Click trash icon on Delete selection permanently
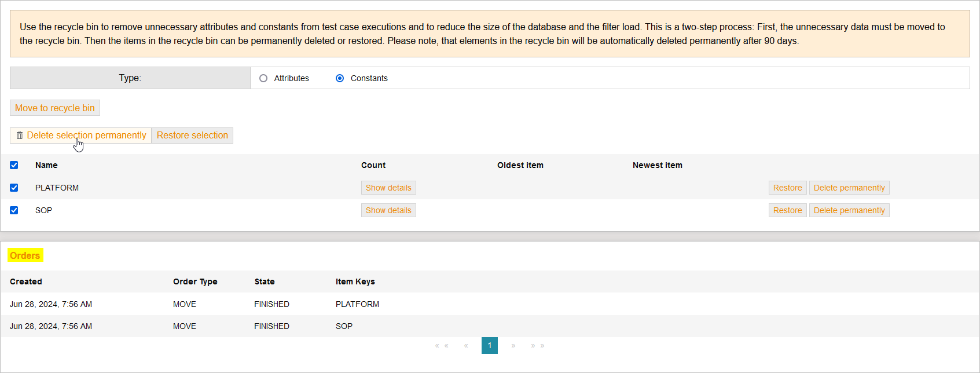Image resolution: width=980 pixels, height=373 pixels. click(x=20, y=136)
